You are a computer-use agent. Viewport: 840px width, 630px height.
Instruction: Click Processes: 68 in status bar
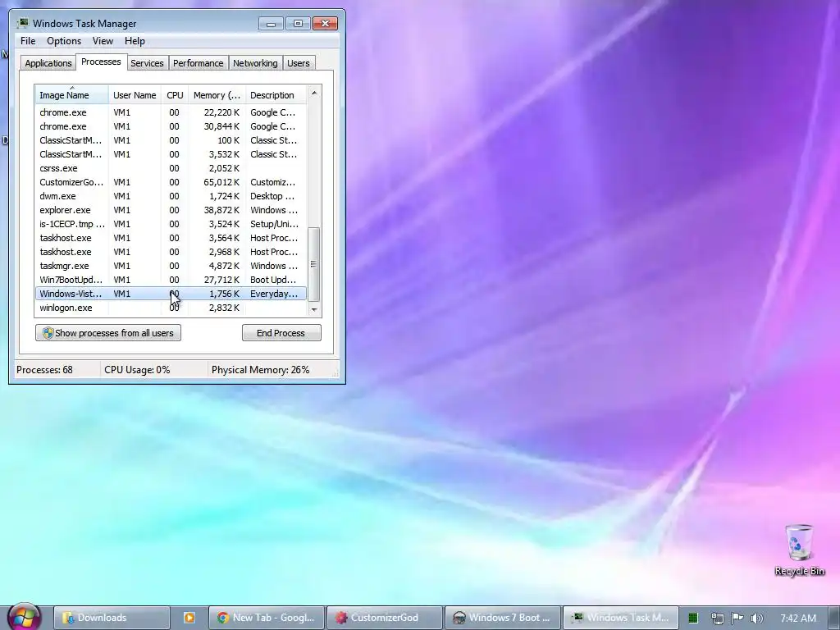coord(44,370)
